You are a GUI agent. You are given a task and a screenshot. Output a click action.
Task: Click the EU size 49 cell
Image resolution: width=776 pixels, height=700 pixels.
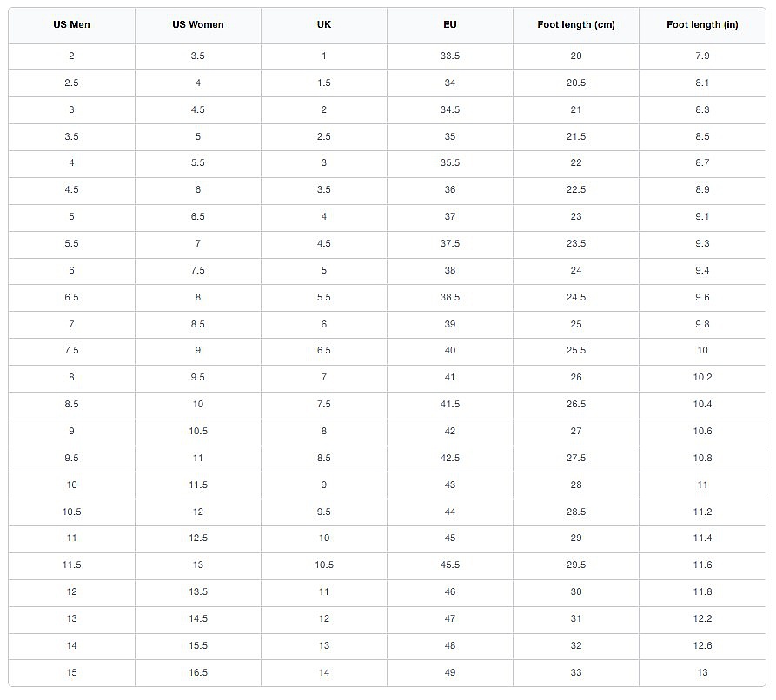coord(450,672)
